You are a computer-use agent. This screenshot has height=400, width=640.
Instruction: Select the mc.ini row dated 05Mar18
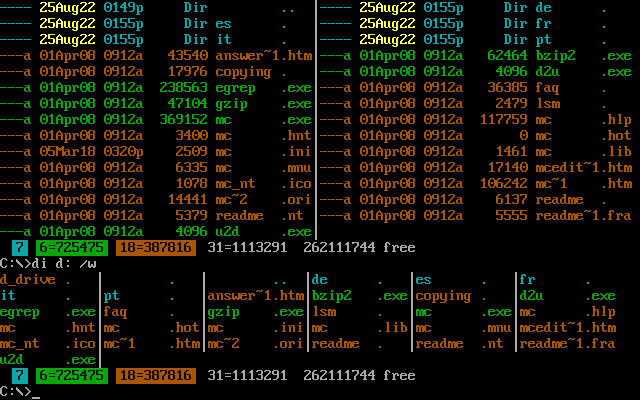click(158, 152)
